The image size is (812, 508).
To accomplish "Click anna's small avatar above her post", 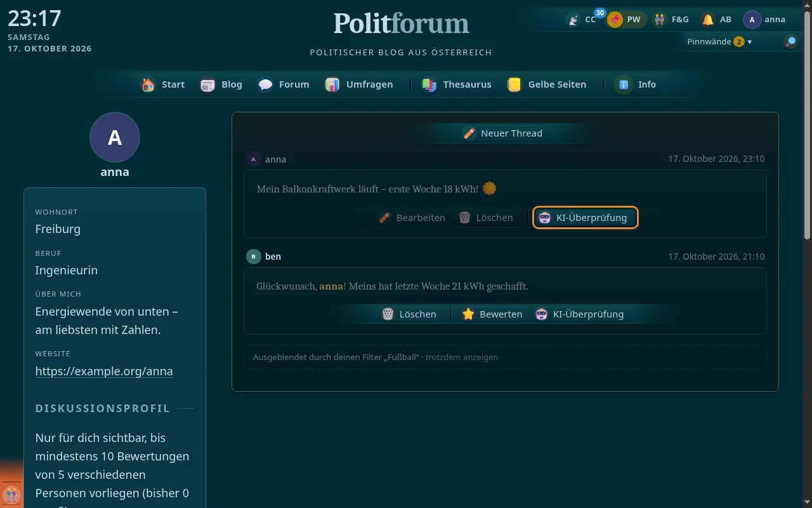I will [x=254, y=159].
